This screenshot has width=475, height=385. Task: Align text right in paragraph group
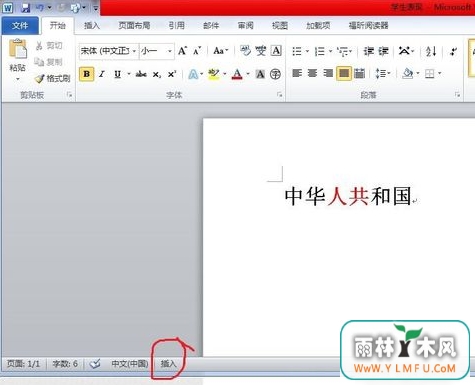pyautogui.click(x=328, y=73)
